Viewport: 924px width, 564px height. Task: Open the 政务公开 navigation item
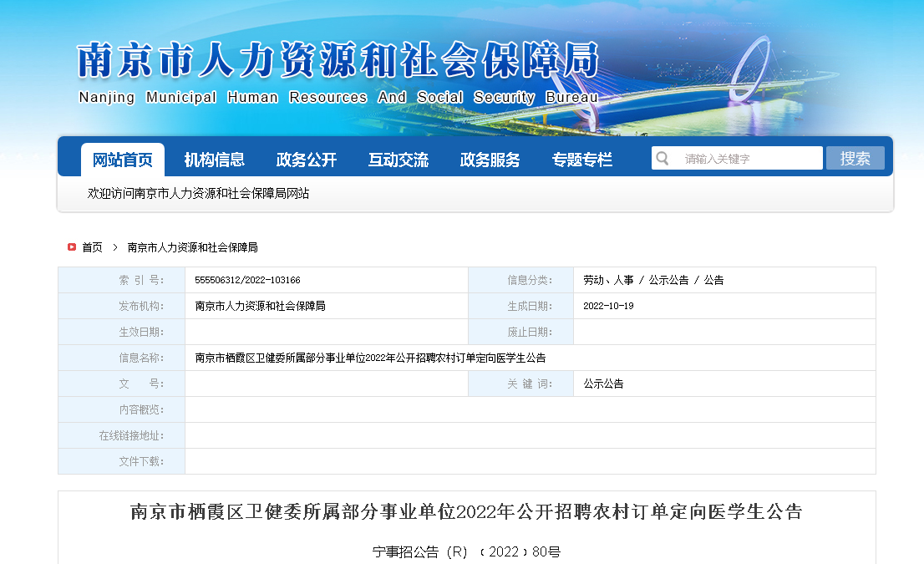tap(307, 160)
